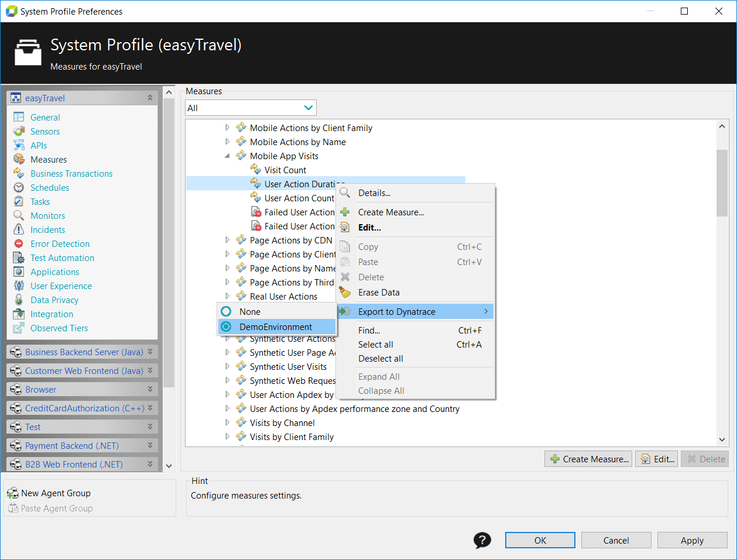This screenshot has width=737, height=560.
Task: Collapse the Mobile App Visits node
Action: tap(228, 156)
